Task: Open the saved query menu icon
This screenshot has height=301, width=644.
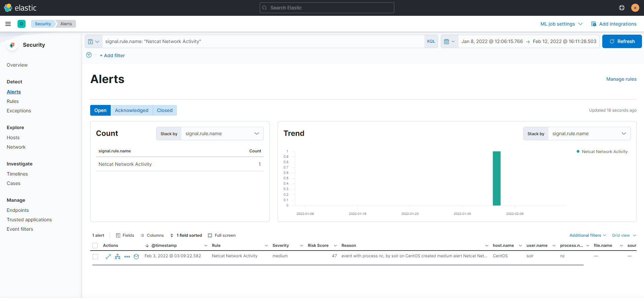Action: [94, 42]
